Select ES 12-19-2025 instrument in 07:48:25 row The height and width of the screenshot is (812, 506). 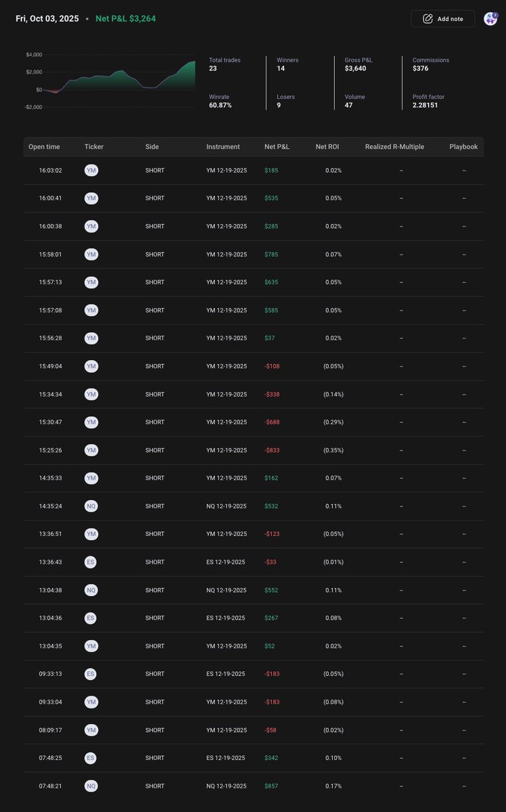[226, 758]
